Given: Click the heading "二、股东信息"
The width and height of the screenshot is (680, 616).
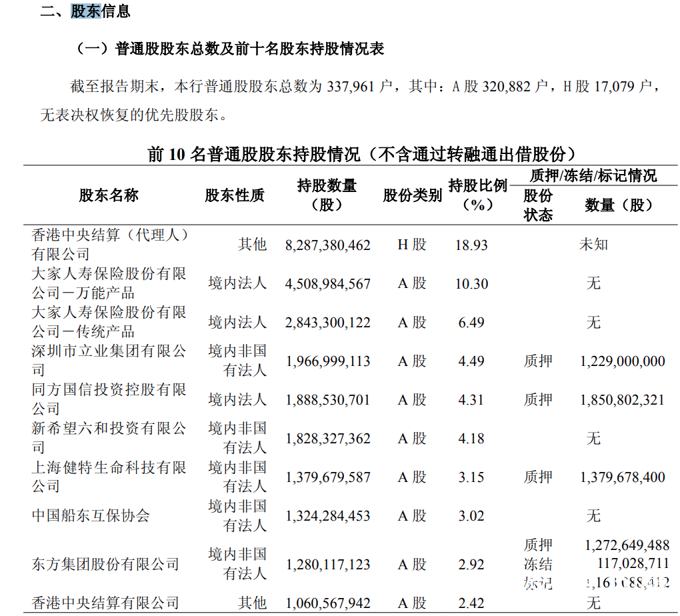Looking at the screenshot, I should point(85,11).
